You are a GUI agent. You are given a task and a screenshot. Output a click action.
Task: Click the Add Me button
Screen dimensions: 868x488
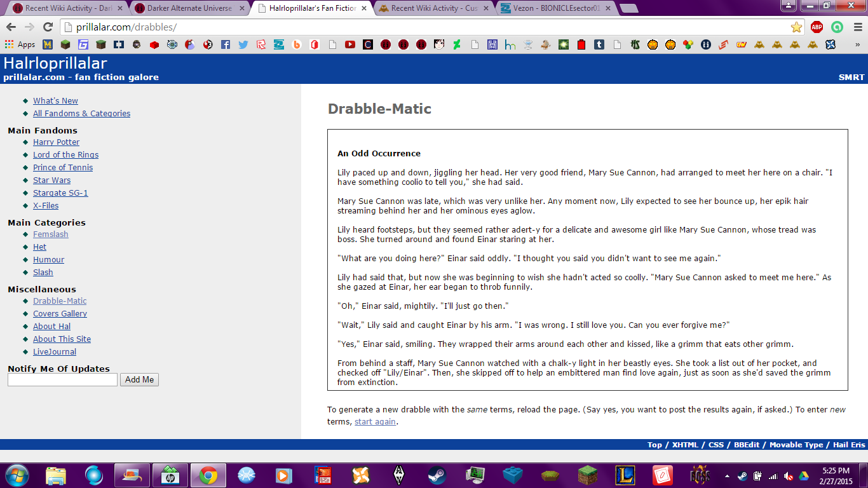139,379
